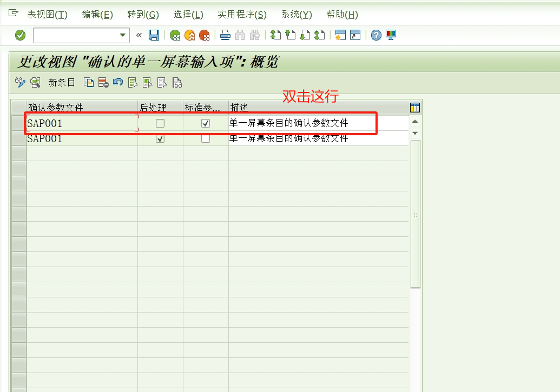560x392 pixels.
Task: Jump to last page icon
Action: coord(320,35)
